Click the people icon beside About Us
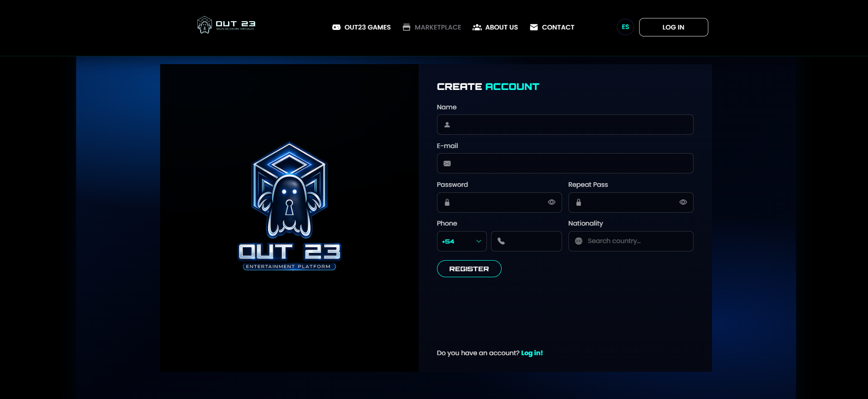The height and width of the screenshot is (399, 868). click(477, 27)
